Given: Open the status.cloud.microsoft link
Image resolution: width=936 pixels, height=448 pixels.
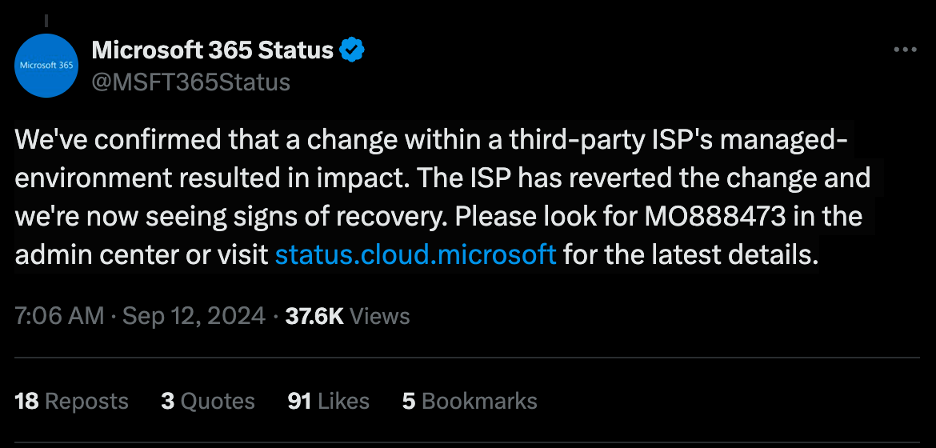Looking at the screenshot, I should click(415, 254).
